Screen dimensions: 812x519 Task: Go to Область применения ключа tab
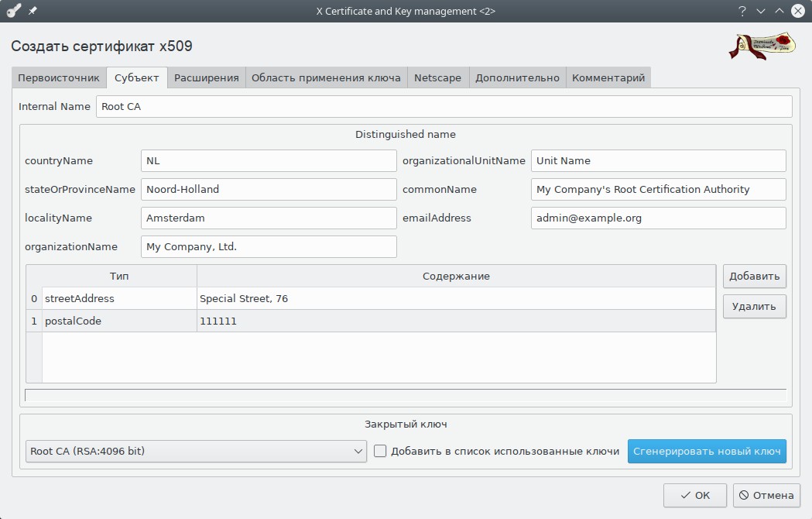point(326,78)
